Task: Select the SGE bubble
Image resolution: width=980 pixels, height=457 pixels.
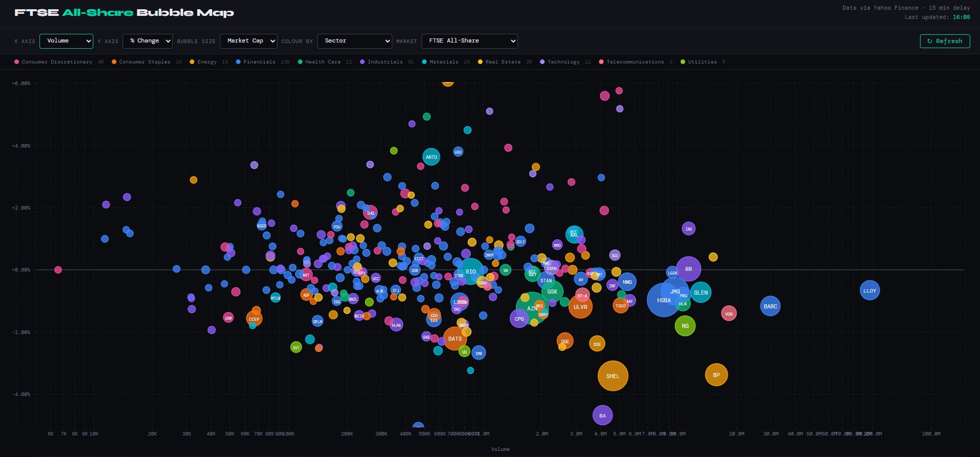Action: pos(615,255)
